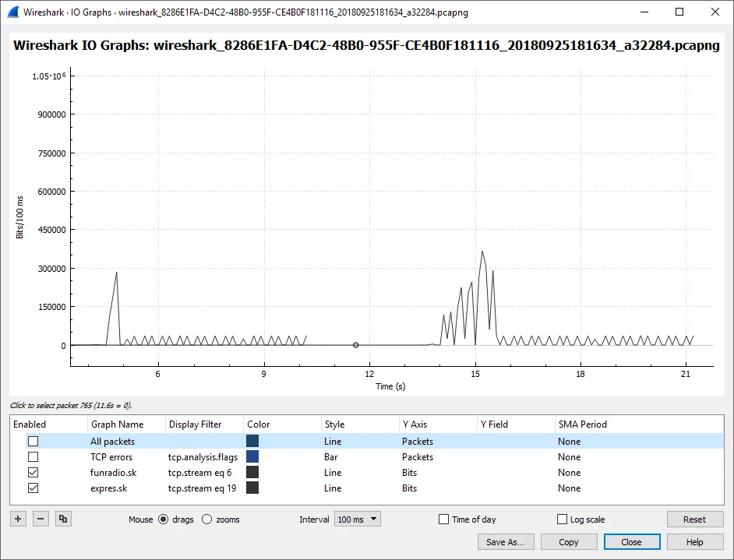Click the add graph plus button

[x=18, y=519]
